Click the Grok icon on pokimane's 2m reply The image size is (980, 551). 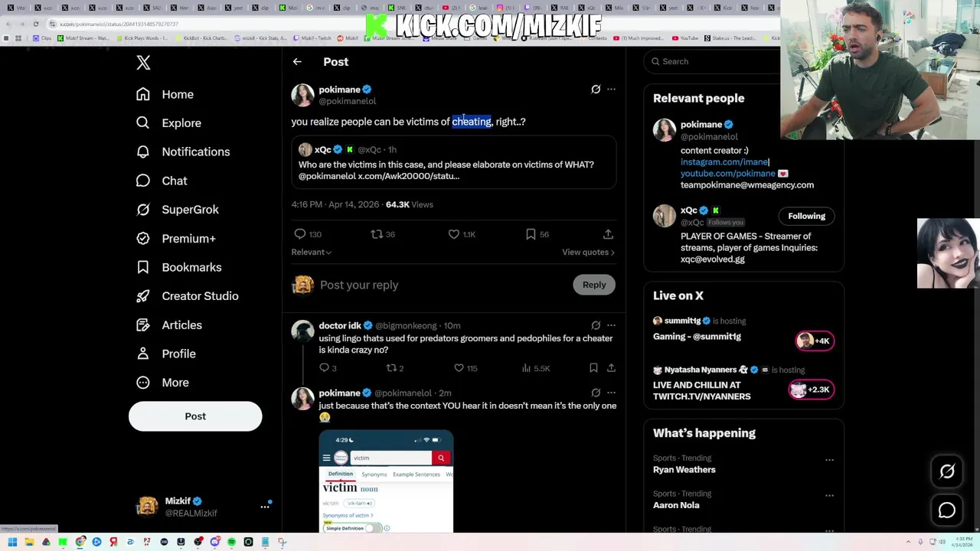point(596,393)
